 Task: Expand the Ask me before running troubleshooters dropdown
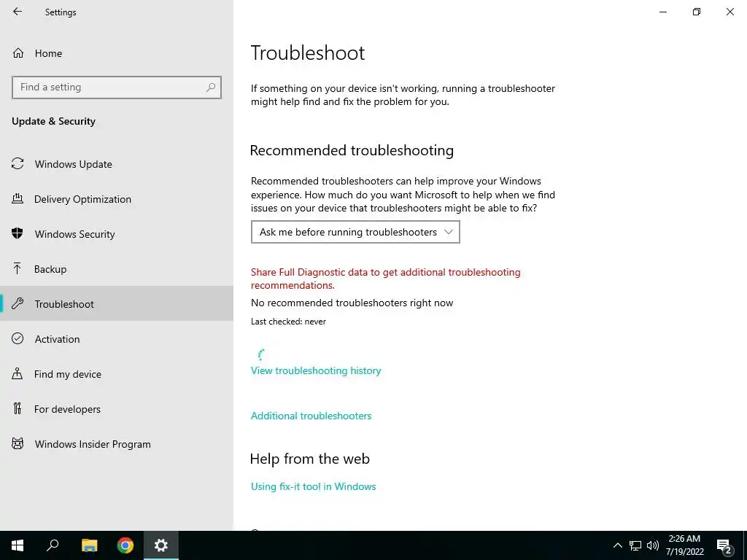point(355,232)
